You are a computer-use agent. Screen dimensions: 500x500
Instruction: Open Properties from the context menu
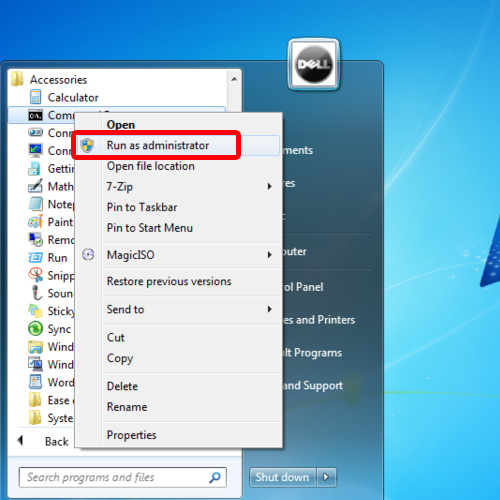click(x=131, y=435)
